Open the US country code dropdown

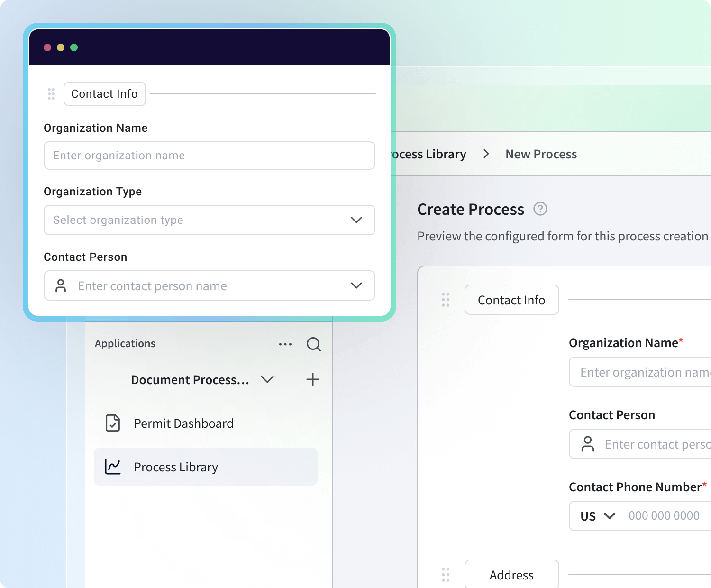[x=597, y=516]
